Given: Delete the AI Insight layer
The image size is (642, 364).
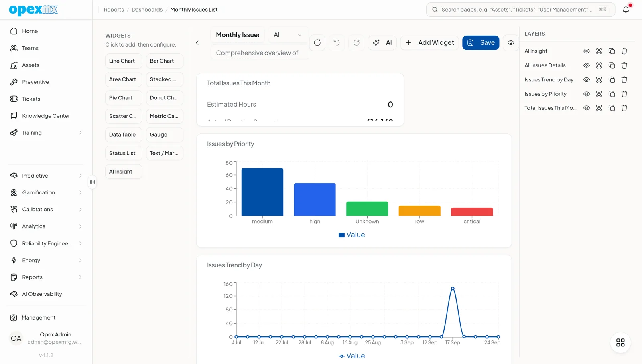Looking at the screenshot, I should [624, 51].
